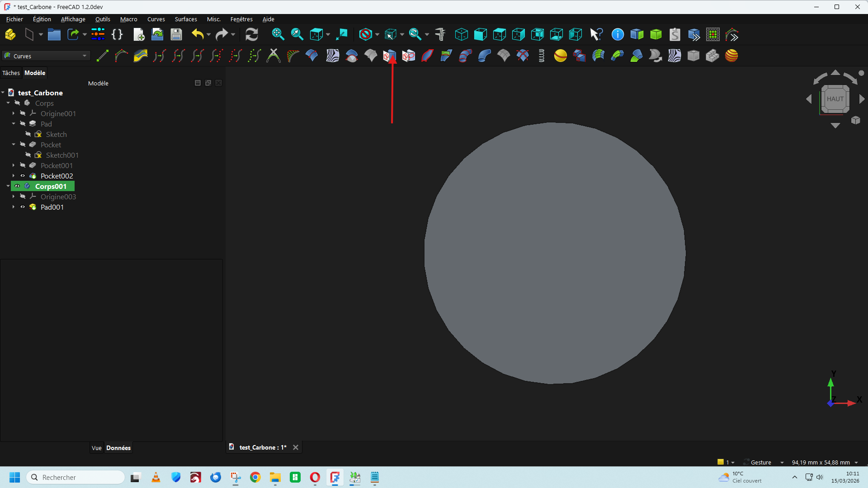Open the Gesture navigation style dropdown
Screen dimensions: 868x488
pyautogui.click(x=764, y=462)
